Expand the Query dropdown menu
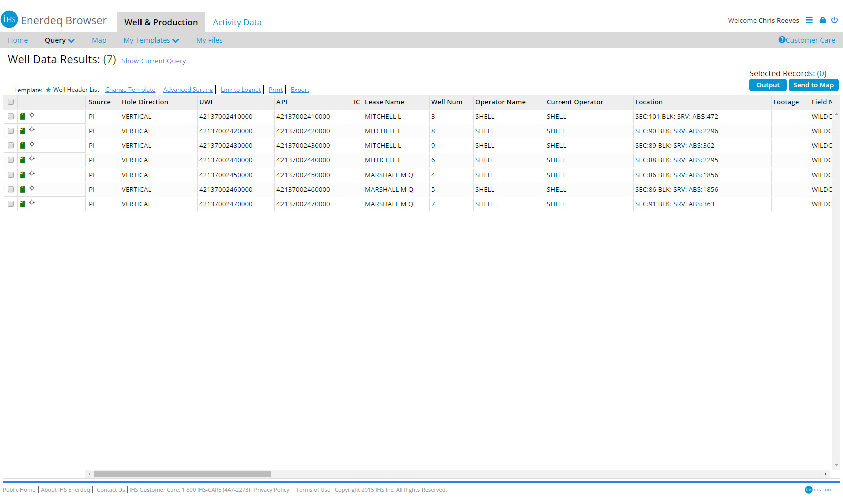Screen dimensions: 843x504 coord(59,40)
